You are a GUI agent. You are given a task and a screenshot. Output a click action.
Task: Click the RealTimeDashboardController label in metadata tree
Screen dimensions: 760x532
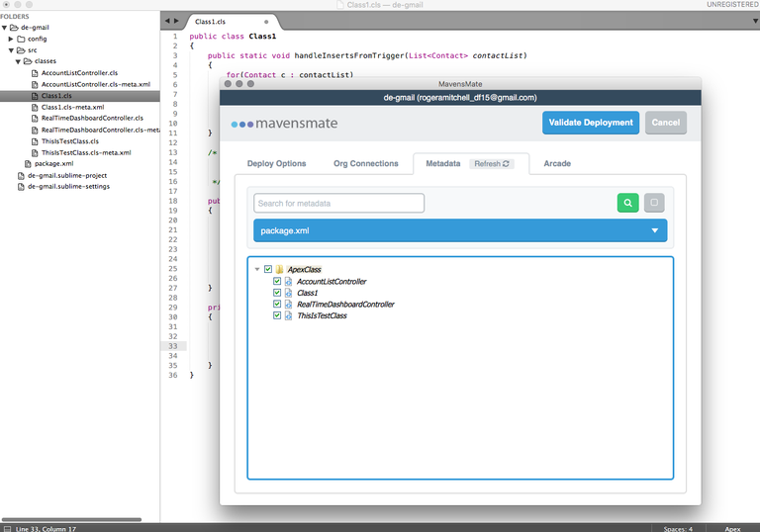345,305
